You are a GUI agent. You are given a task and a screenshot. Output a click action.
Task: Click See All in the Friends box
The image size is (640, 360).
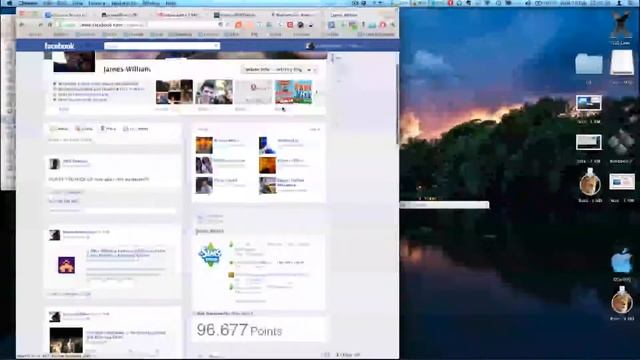click(x=314, y=129)
